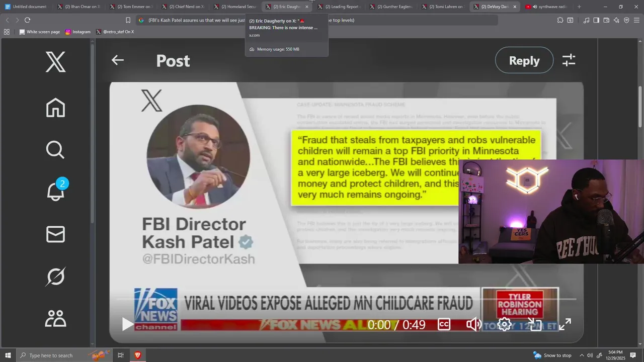Open Grok icon in X sidebar

pos(55,277)
